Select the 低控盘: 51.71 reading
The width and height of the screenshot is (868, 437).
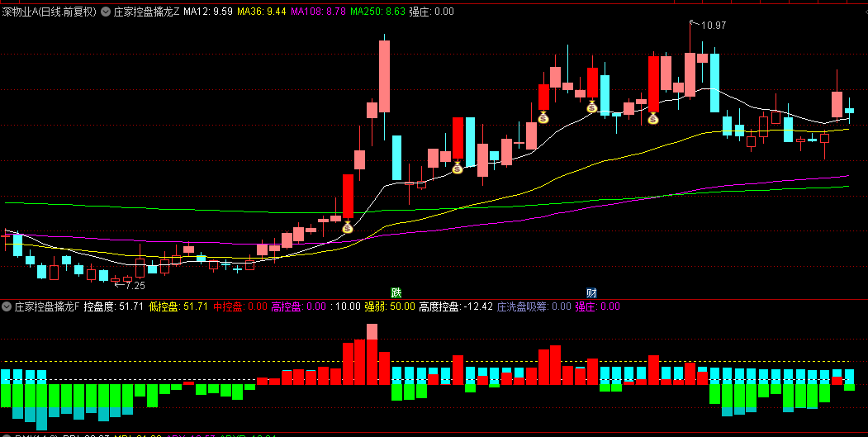tap(178, 306)
